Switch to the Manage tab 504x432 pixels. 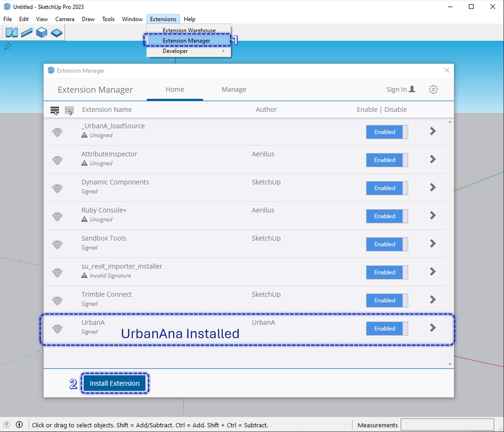tap(234, 90)
